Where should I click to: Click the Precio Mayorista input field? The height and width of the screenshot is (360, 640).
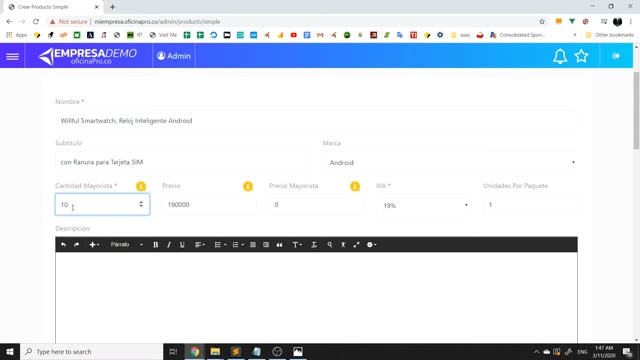(x=316, y=204)
